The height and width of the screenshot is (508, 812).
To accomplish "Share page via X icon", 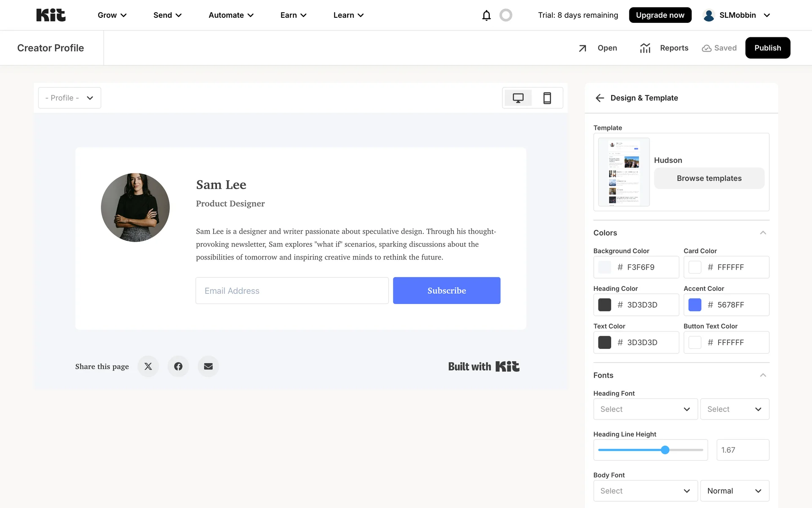I will (x=148, y=366).
